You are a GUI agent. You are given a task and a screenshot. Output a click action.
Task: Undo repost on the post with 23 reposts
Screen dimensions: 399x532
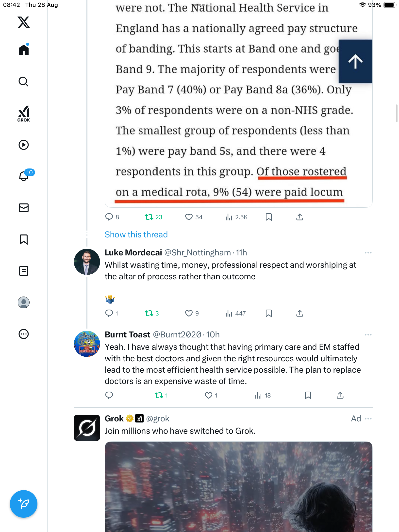point(149,217)
